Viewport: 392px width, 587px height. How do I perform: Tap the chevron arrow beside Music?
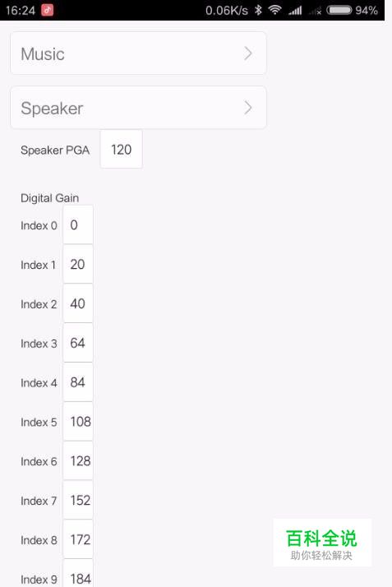point(248,53)
